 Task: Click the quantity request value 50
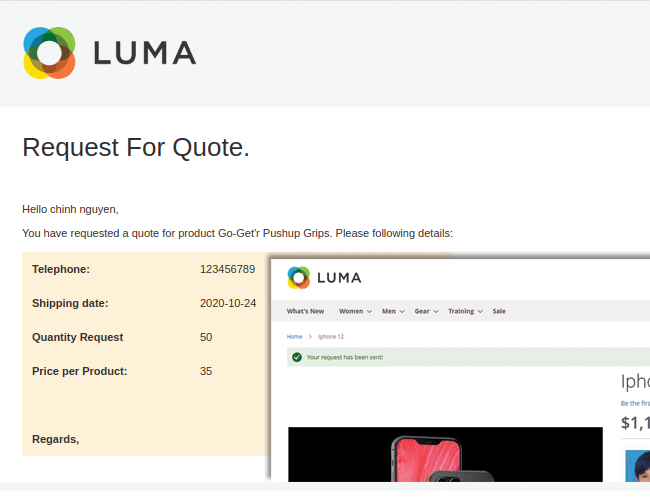pos(206,337)
